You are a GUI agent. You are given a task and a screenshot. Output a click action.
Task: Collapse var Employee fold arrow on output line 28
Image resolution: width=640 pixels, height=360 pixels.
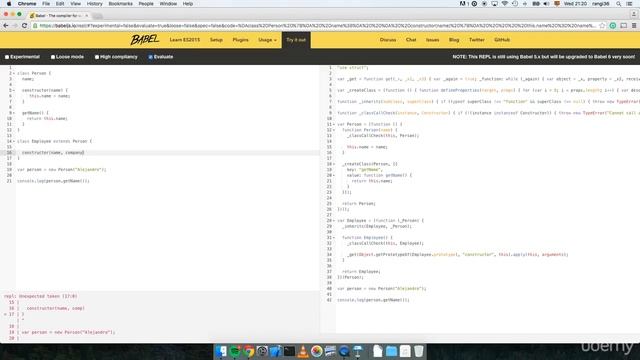click(x=334, y=220)
